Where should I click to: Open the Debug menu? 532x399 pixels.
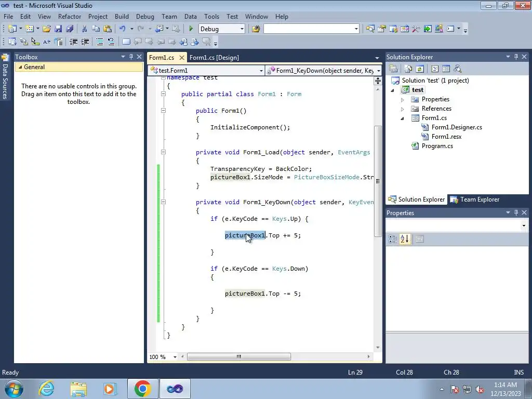pyautogui.click(x=145, y=16)
